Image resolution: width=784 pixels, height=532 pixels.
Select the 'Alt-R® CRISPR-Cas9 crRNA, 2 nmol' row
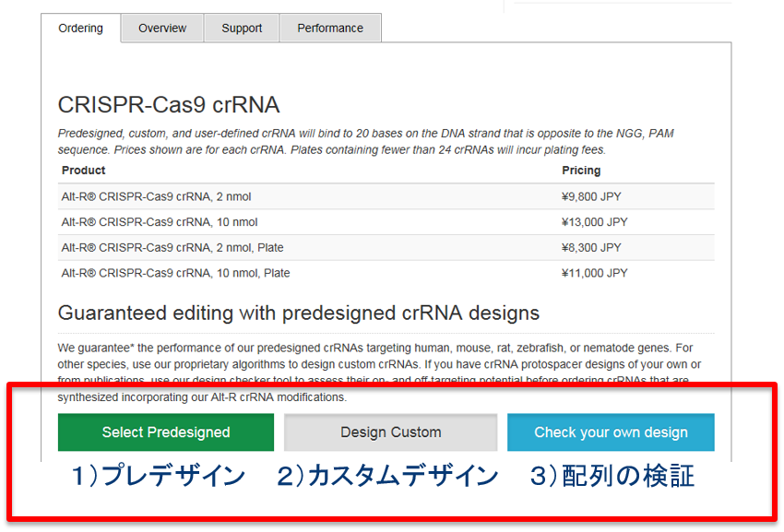click(x=386, y=196)
